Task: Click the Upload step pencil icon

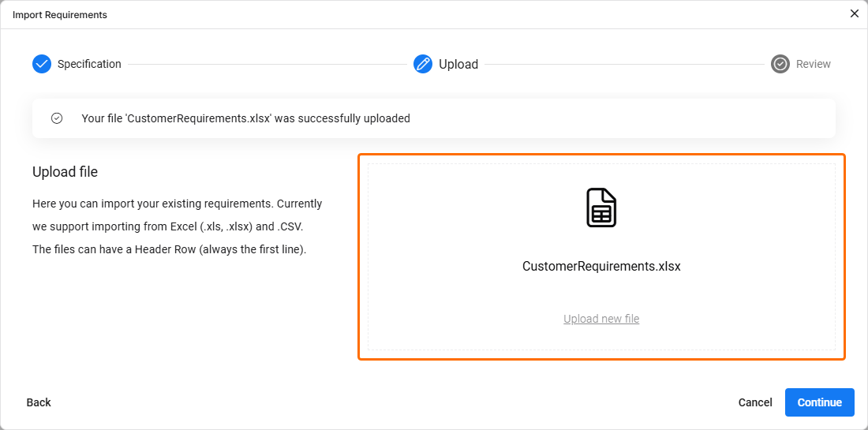Action: tap(423, 64)
